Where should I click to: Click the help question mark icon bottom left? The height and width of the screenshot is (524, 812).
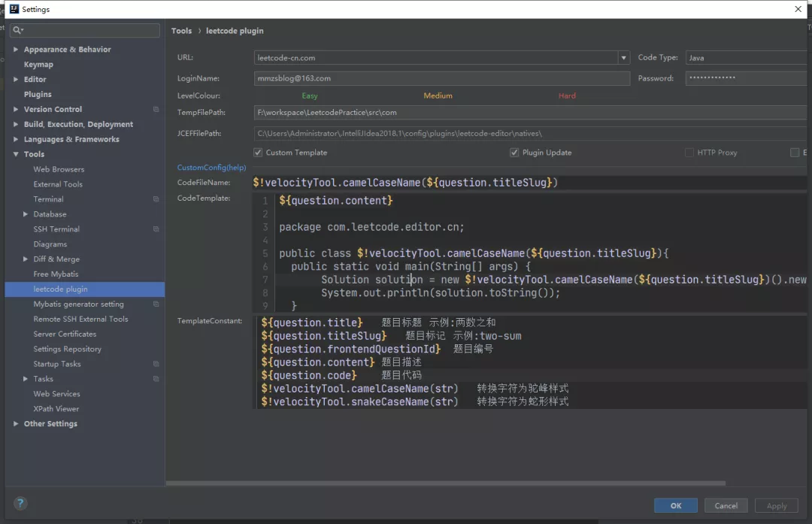pos(20,503)
